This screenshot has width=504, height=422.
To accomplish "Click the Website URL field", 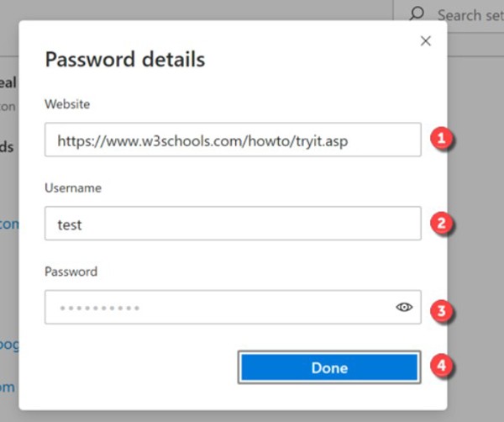I will coord(233,140).
